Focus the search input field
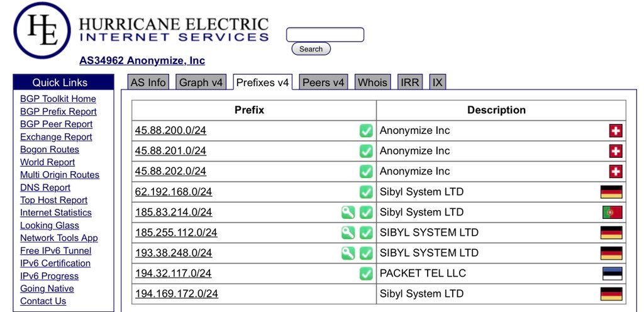 pyautogui.click(x=325, y=35)
